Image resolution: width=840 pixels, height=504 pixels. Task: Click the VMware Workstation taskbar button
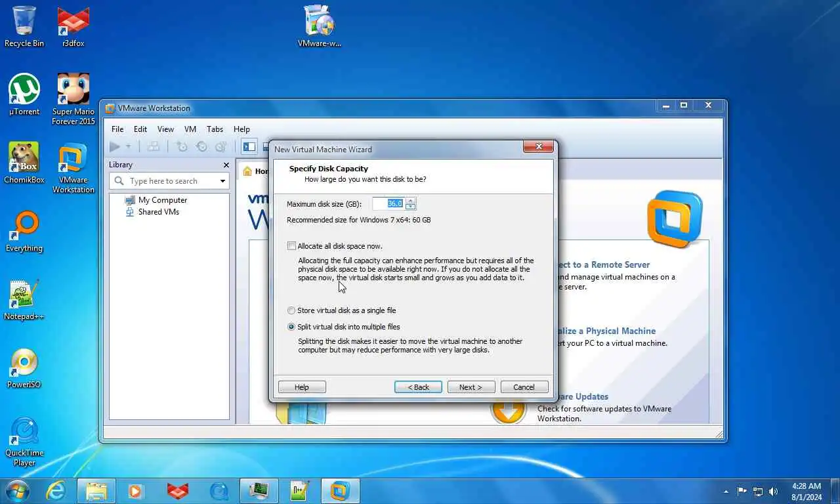pyautogui.click(x=340, y=491)
